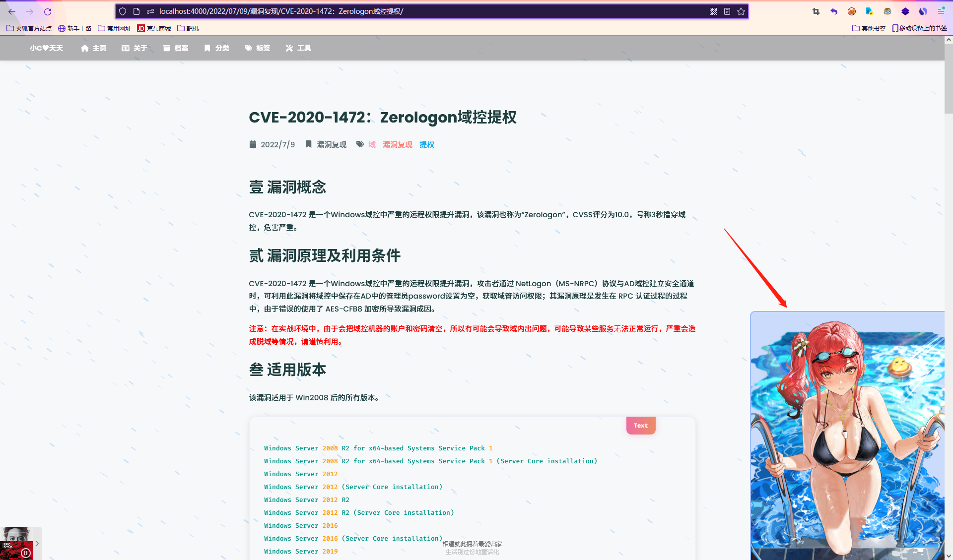Expand the music player panel arrow
Image resolution: width=953 pixels, height=560 pixels.
[x=37, y=544]
